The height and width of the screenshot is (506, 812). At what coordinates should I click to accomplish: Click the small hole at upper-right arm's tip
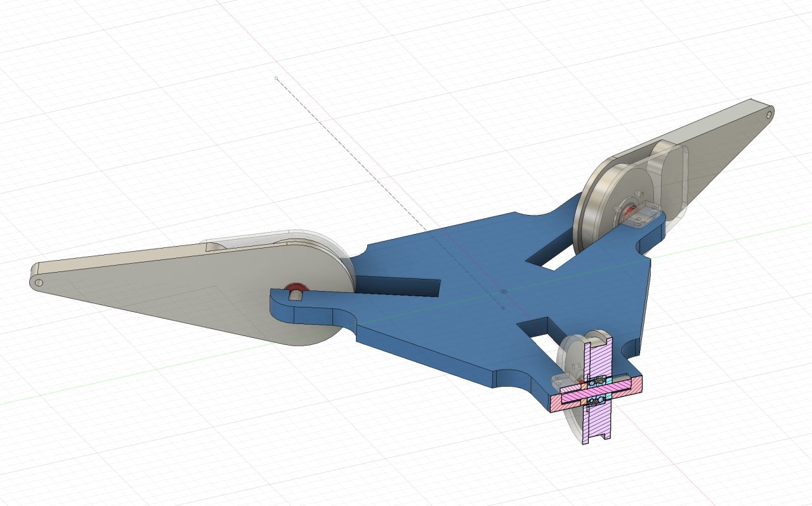[x=769, y=115]
